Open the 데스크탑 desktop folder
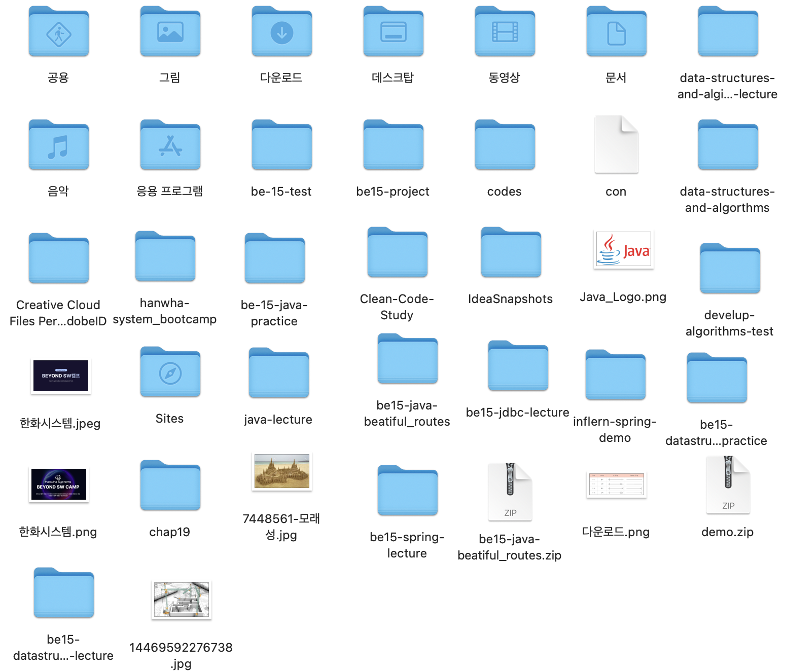 [x=394, y=31]
